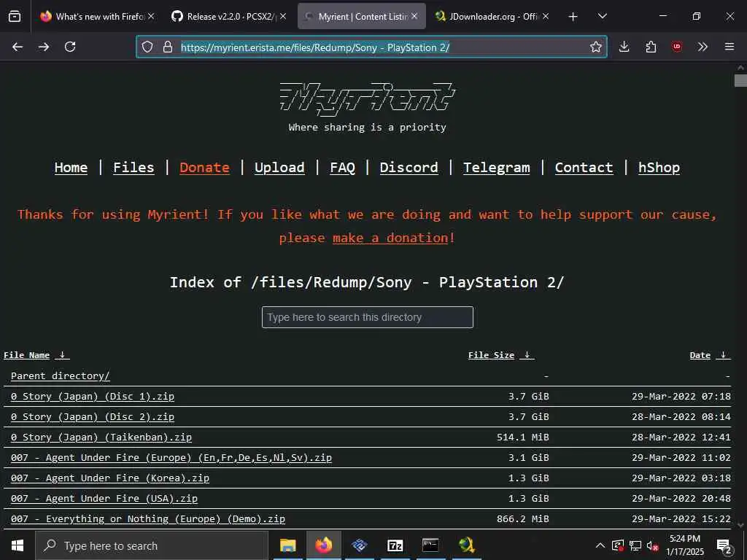Image resolution: width=747 pixels, height=560 pixels.
Task: Open the Firefox application hamburger menu
Action: (x=729, y=47)
